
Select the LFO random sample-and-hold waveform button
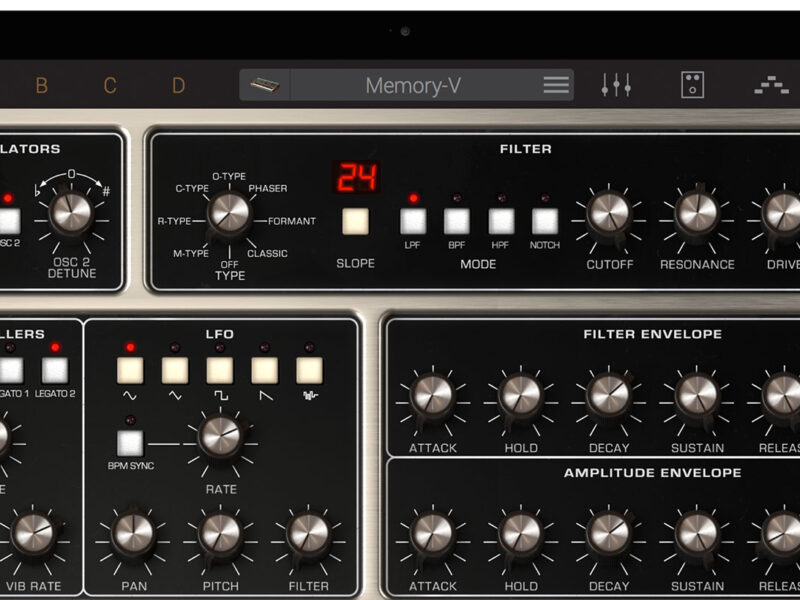310,370
